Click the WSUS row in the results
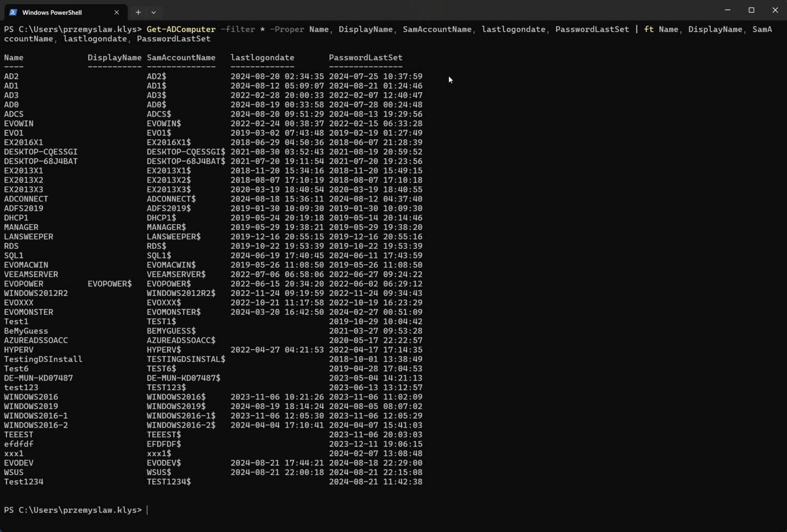787x532 pixels. tap(14, 472)
